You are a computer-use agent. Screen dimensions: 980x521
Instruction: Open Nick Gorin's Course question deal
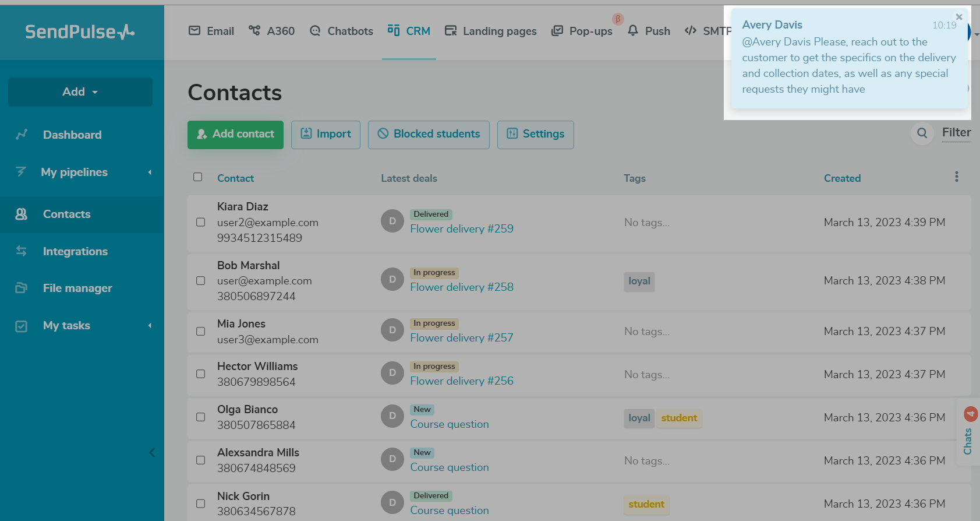[450, 511]
